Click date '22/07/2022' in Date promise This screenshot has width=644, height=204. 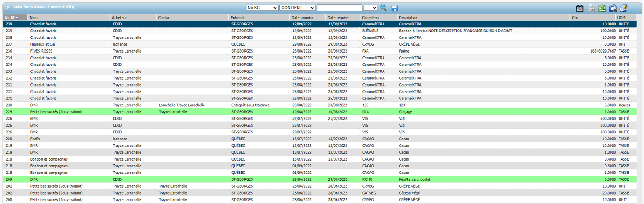click(x=303, y=119)
